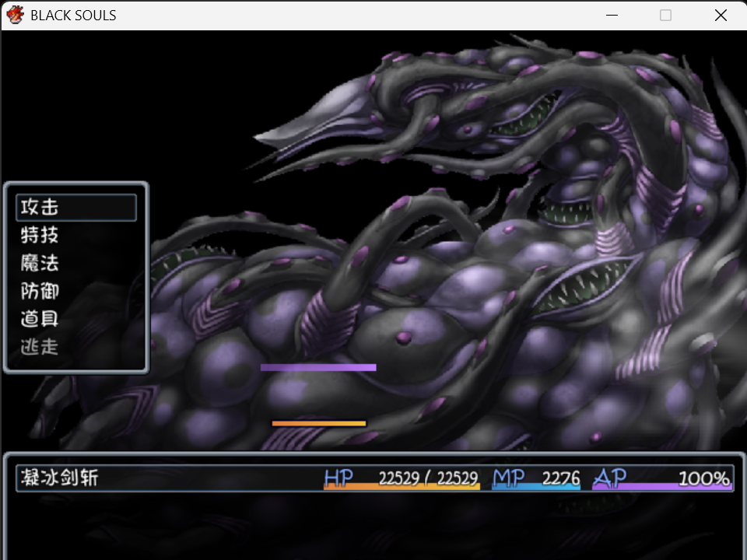
Task: Click the orange enemy HP bar
Action: pos(319,423)
